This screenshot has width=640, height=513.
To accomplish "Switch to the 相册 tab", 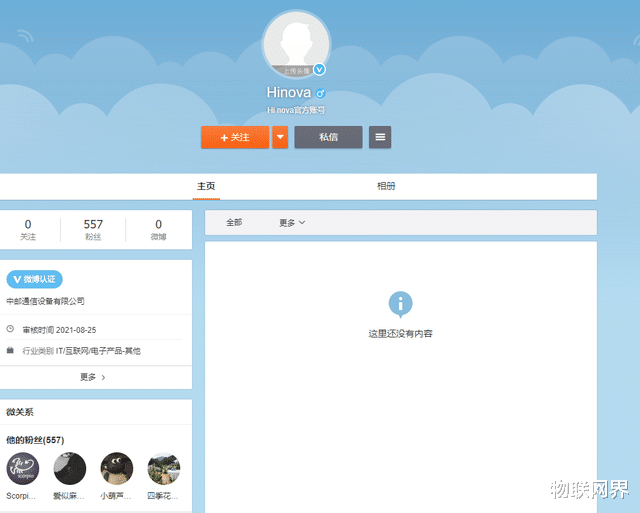I will point(386,186).
